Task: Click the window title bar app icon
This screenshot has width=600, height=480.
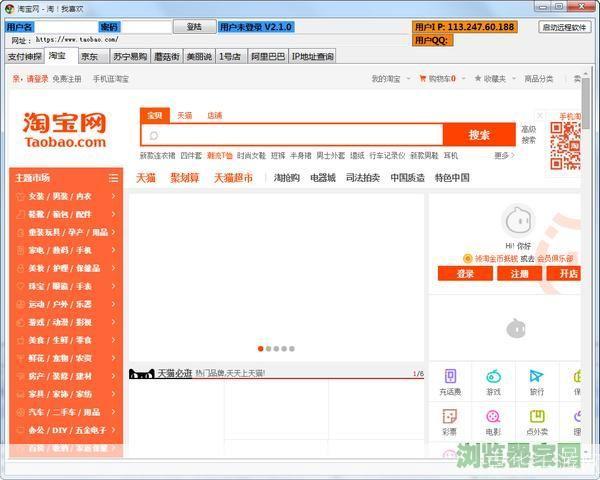Action: (10, 8)
